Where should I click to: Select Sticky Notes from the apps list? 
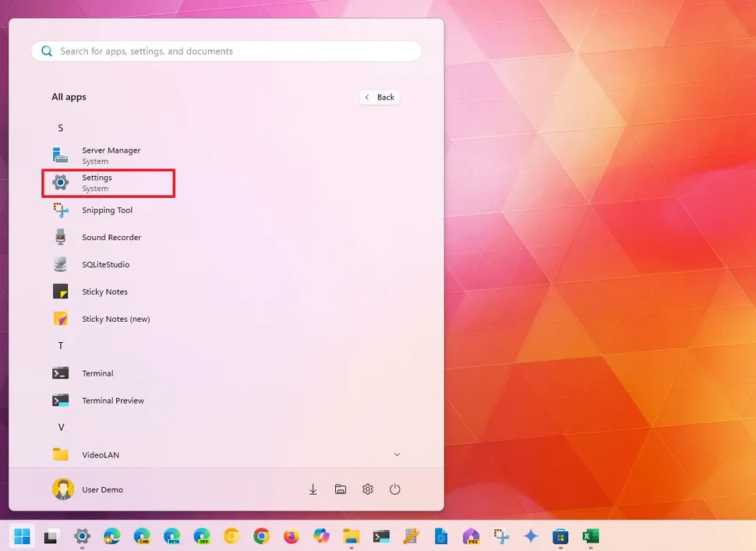click(105, 291)
